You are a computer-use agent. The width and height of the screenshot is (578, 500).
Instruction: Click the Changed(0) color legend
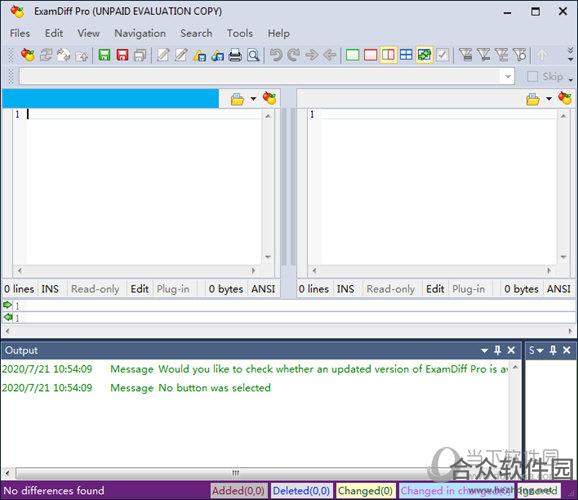click(365, 491)
